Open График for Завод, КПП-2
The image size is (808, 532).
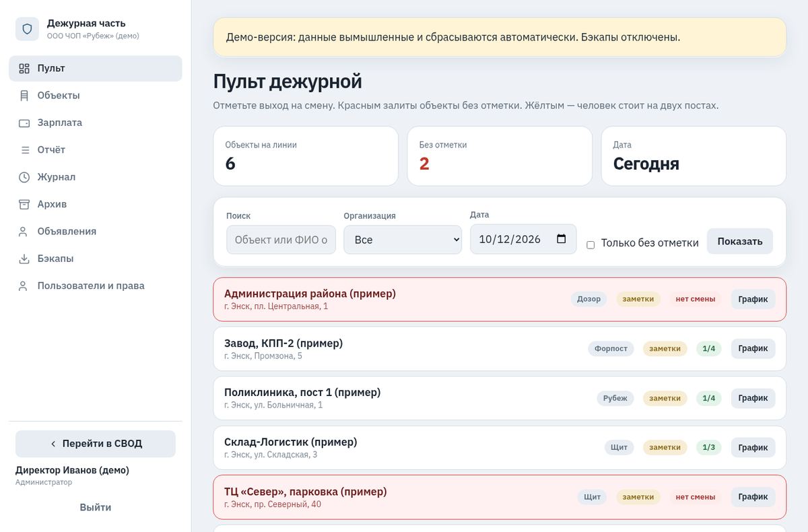click(753, 348)
